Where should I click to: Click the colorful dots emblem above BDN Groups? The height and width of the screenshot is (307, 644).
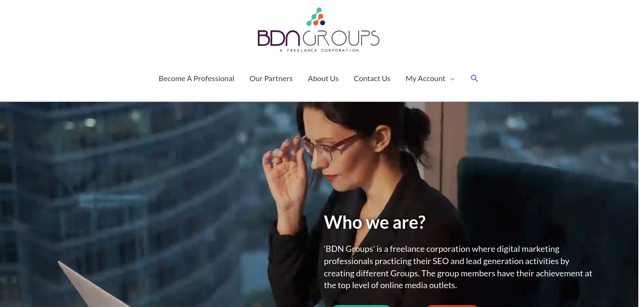tap(316, 17)
